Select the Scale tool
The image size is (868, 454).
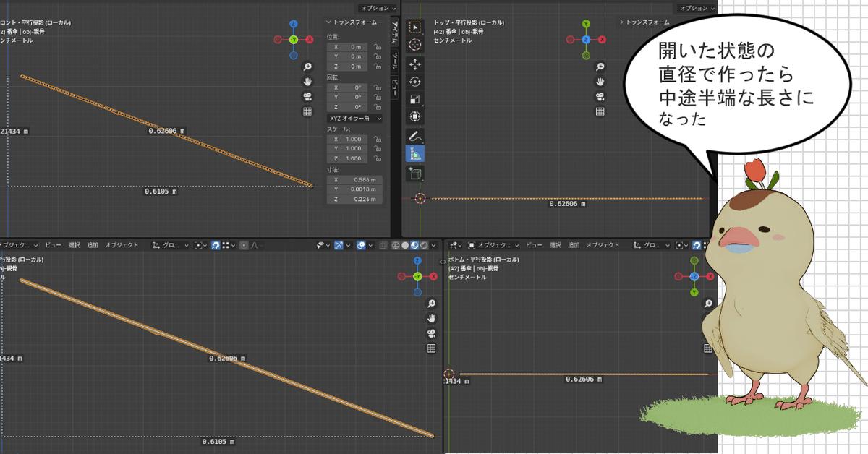(x=415, y=99)
